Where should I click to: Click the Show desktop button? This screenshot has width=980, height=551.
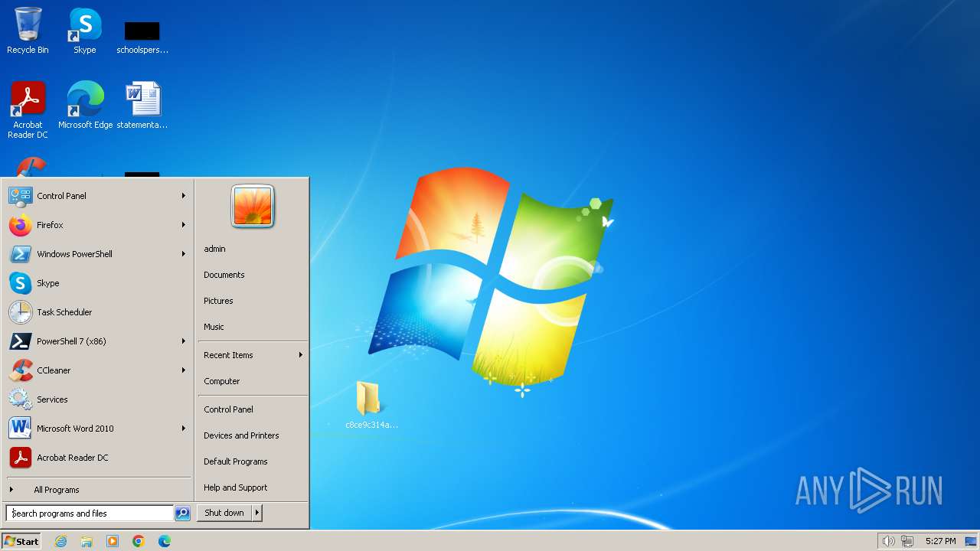(x=972, y=541)
